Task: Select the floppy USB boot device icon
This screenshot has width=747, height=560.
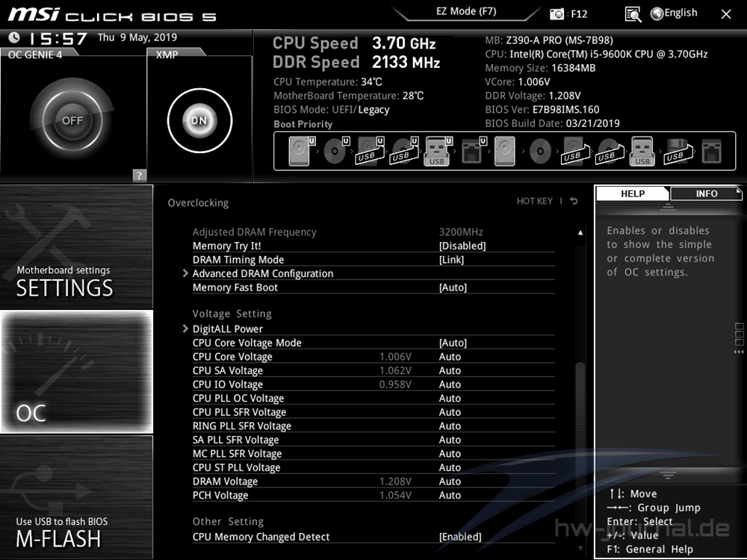Action: tap(676, 152)
